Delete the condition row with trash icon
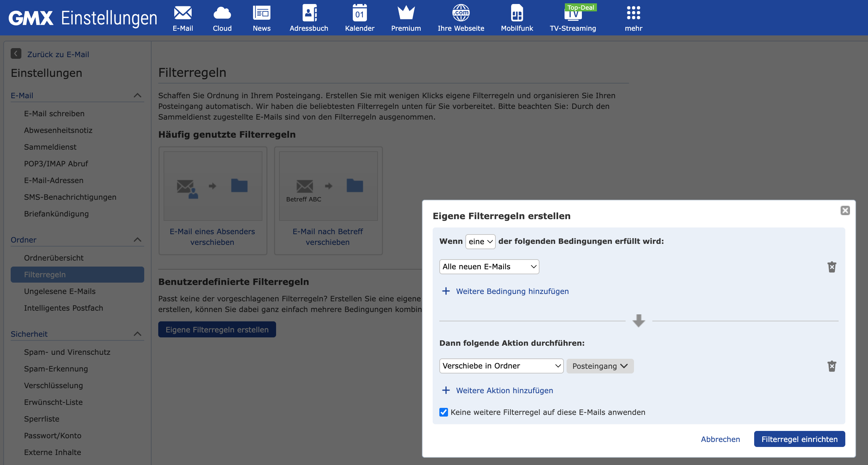Viewport: 868px width, 465px height. point(832,267)
